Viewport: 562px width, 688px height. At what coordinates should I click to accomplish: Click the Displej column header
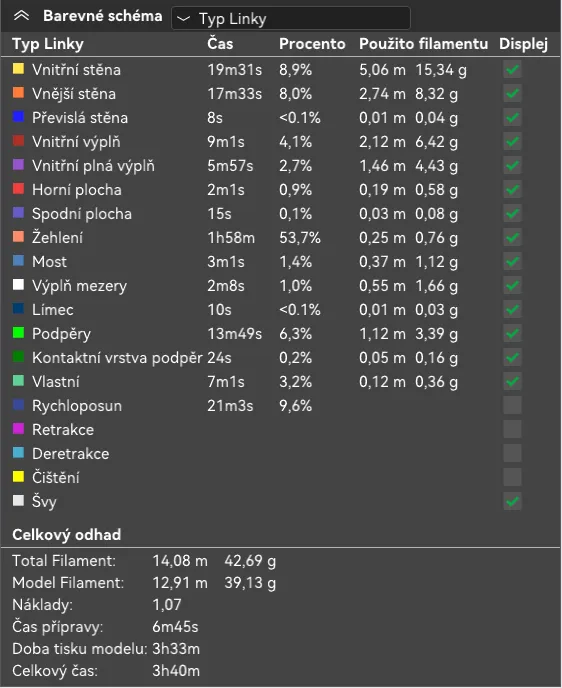click(x=523, y=44)
